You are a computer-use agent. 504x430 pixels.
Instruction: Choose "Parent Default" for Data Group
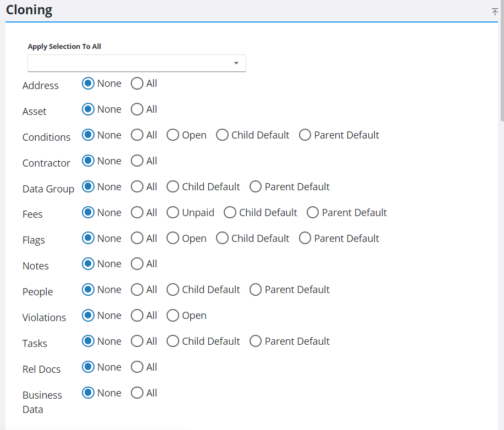(x=256, y=187)
